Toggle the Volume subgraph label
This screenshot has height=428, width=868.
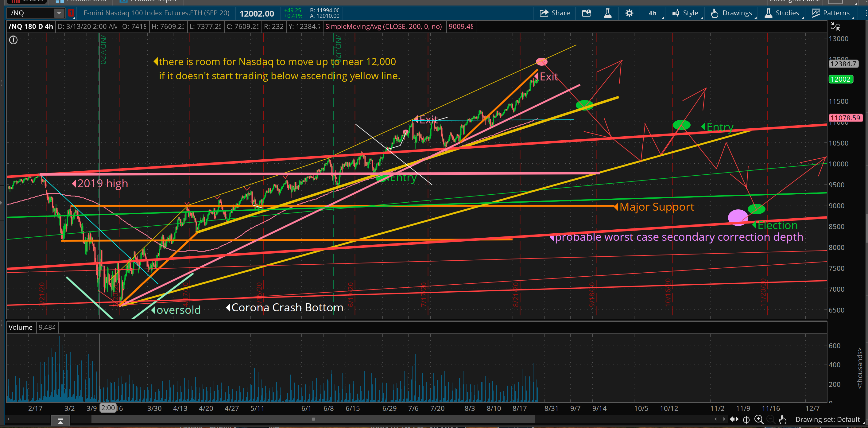[20, 327]
